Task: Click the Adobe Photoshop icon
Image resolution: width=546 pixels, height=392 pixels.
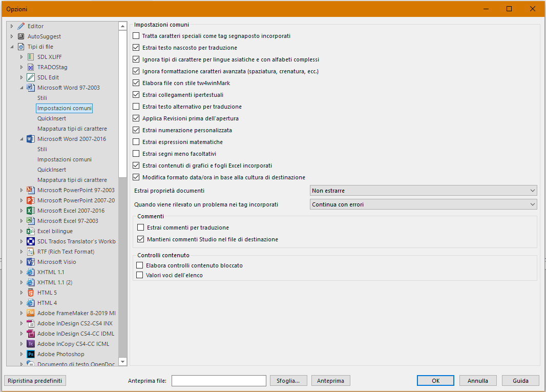Action: tap(31, 354)
